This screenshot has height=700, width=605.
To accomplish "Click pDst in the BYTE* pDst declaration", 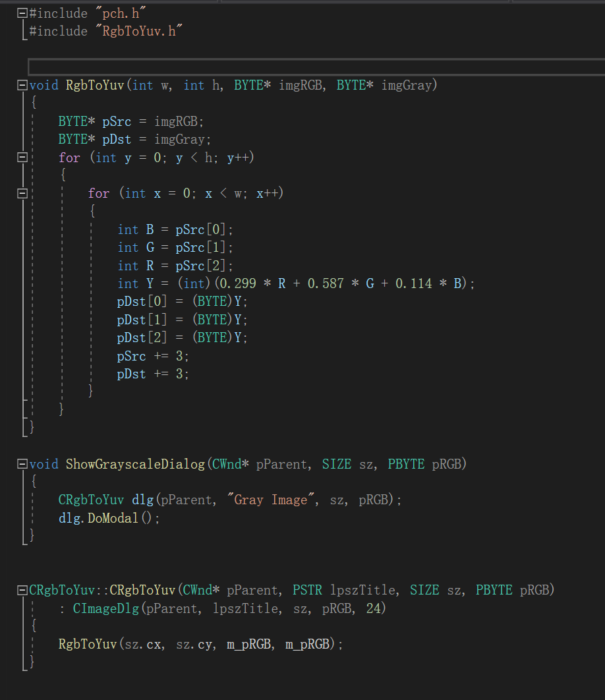I will click(117, 139).
